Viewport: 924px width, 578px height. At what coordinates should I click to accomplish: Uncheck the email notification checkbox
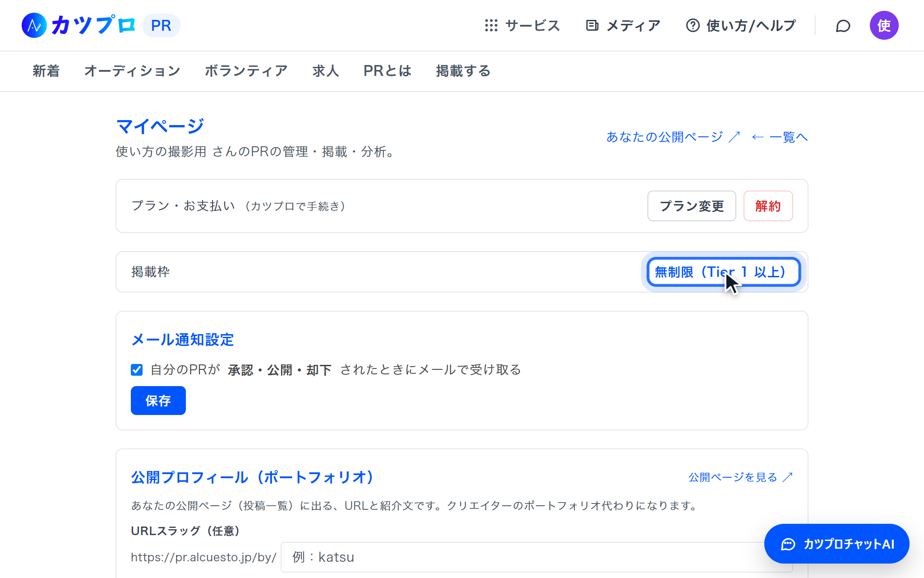[137, 370]
